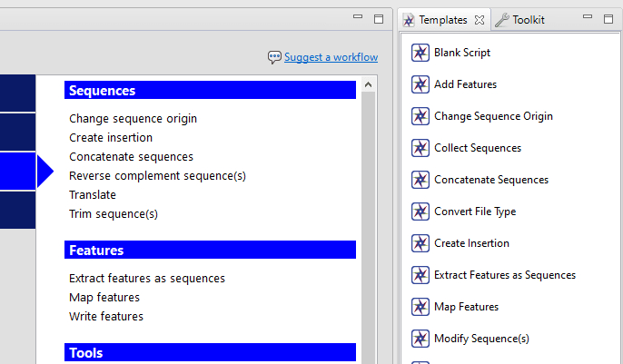Open the Convert File Type template icon

pyautogui.click(x=420, y=212)
